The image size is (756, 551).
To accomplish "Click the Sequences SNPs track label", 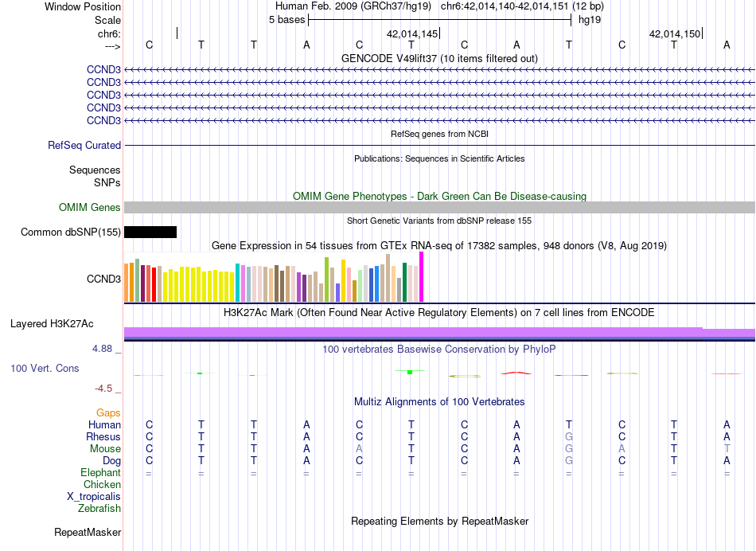I will coord(95,176).
